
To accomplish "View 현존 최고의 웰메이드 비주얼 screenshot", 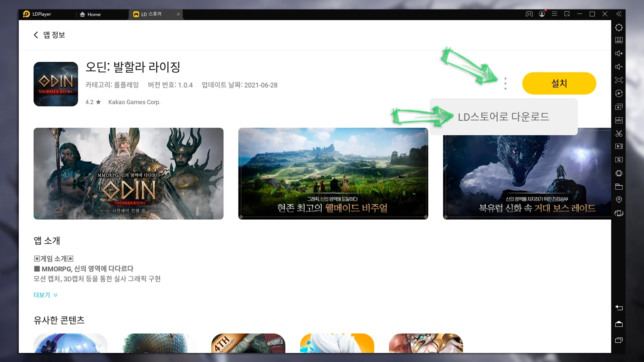I will tap(333, 174).
